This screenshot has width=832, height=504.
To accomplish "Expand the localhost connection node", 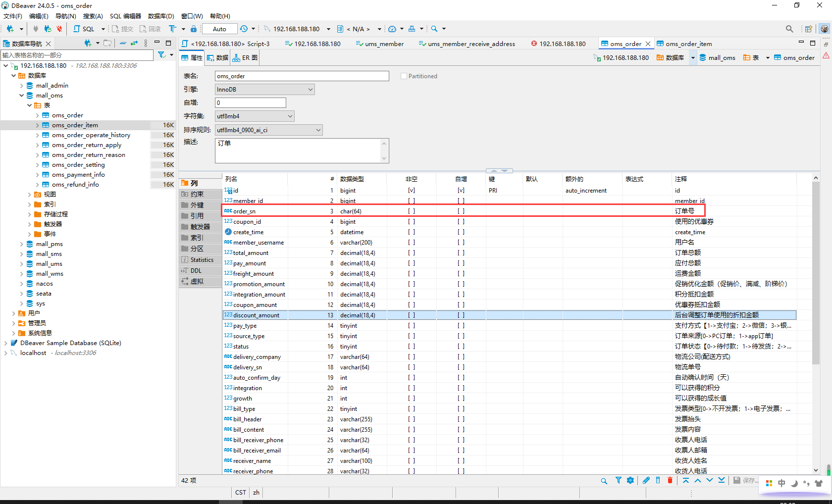I will click(6, 353).
